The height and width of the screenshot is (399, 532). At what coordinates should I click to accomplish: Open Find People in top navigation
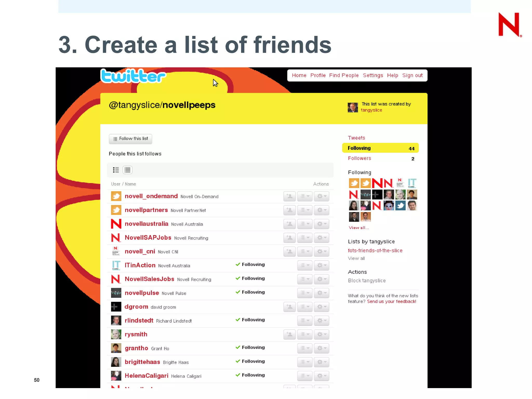click(x=344, y=75)
